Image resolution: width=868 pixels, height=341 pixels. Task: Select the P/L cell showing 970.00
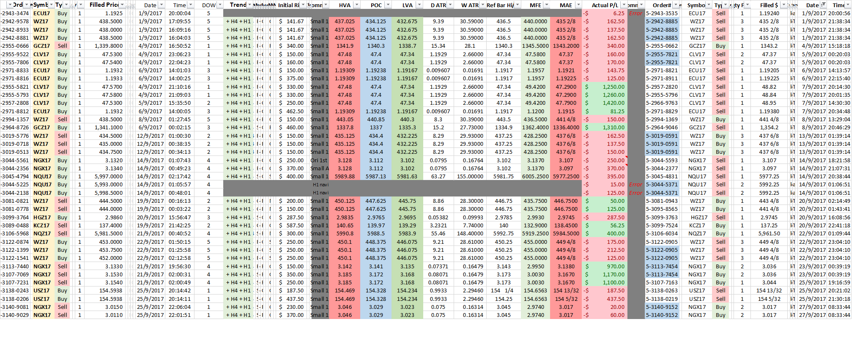[x=605, y=267]
